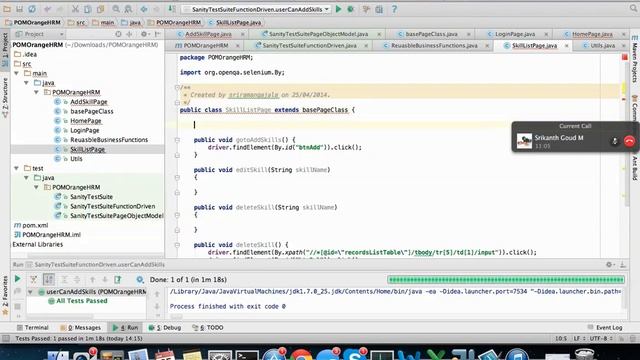Undo last action in toolbar
The image size is (640, 360).
[x=48, y=9]
